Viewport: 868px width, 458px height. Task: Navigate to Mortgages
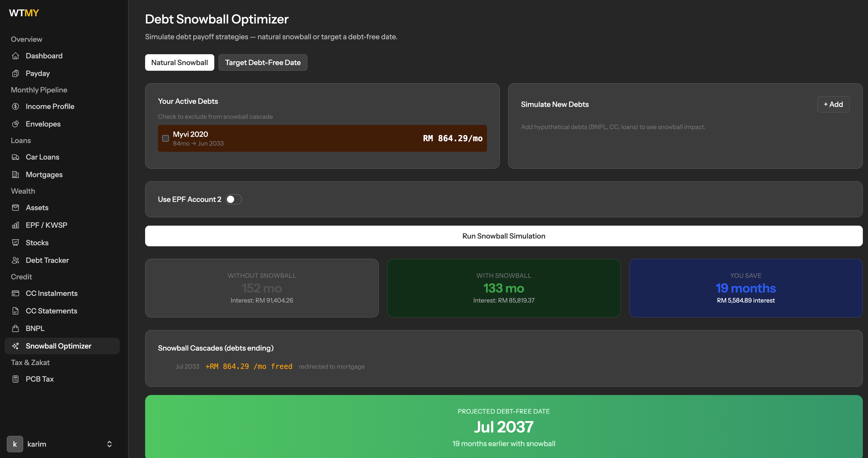pos(62,175)
